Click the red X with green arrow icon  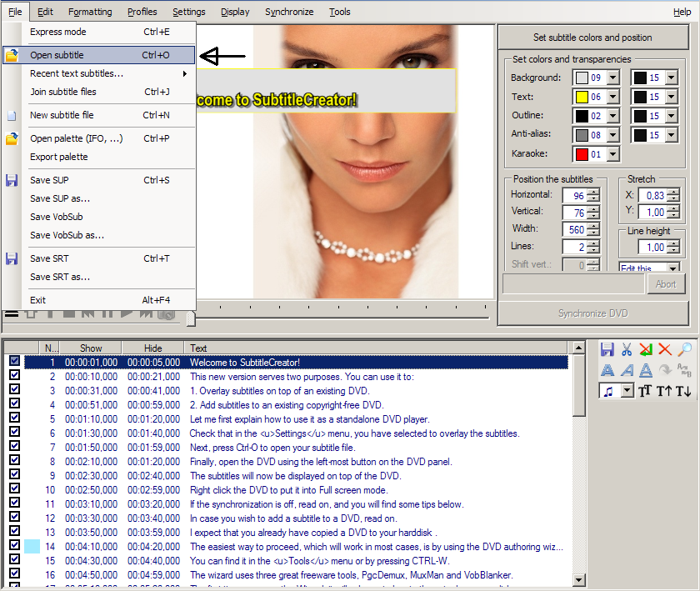(x=646, y=349)
